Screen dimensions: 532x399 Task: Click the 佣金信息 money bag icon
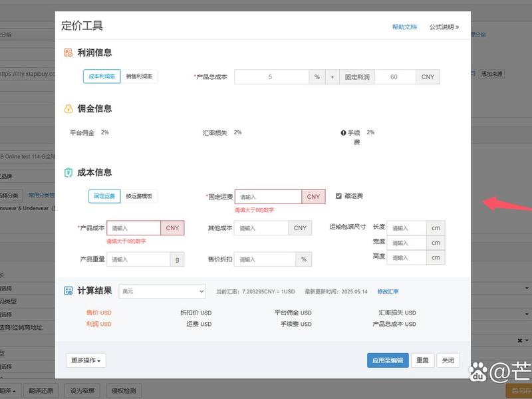[68, 109]
